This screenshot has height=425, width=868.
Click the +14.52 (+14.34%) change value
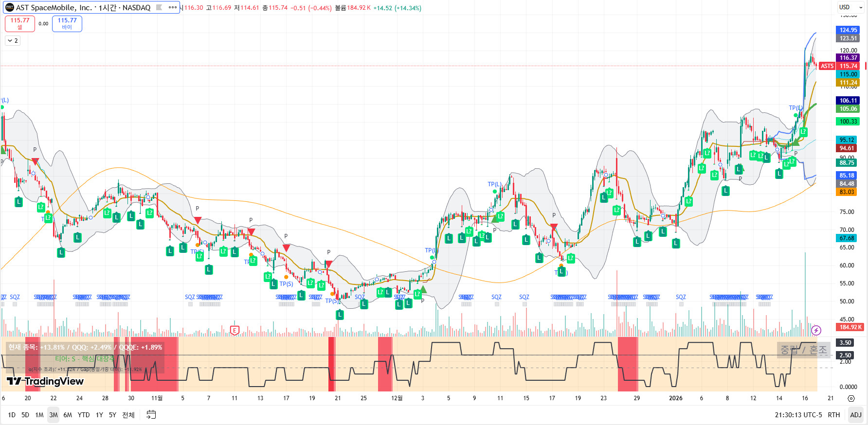click(x=397, y=8)
